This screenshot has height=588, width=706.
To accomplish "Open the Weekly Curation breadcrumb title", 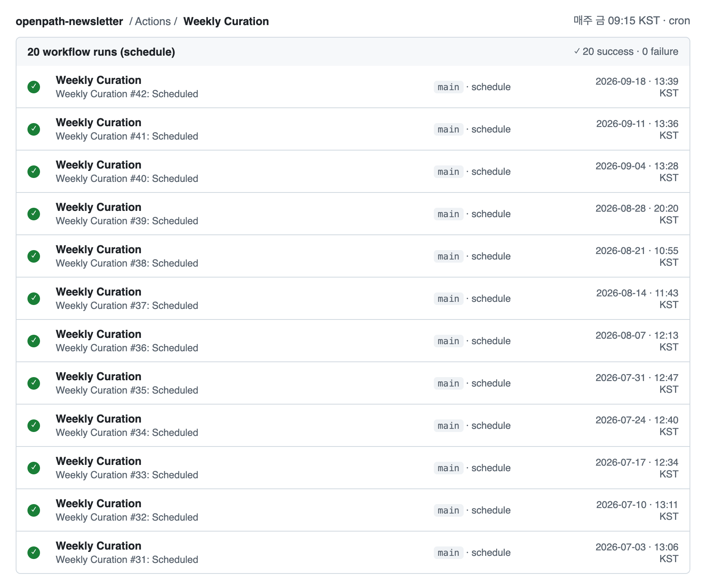I will (226, 21).
